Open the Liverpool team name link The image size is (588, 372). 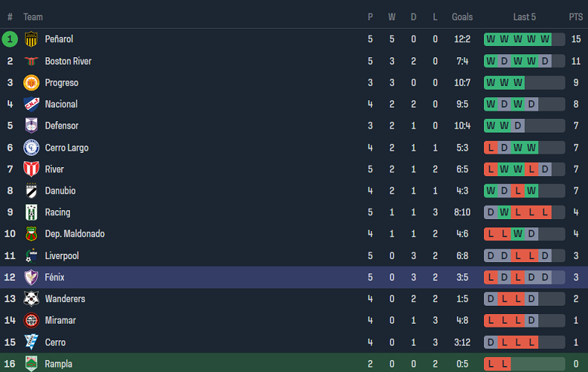click(x=62, y=255)
